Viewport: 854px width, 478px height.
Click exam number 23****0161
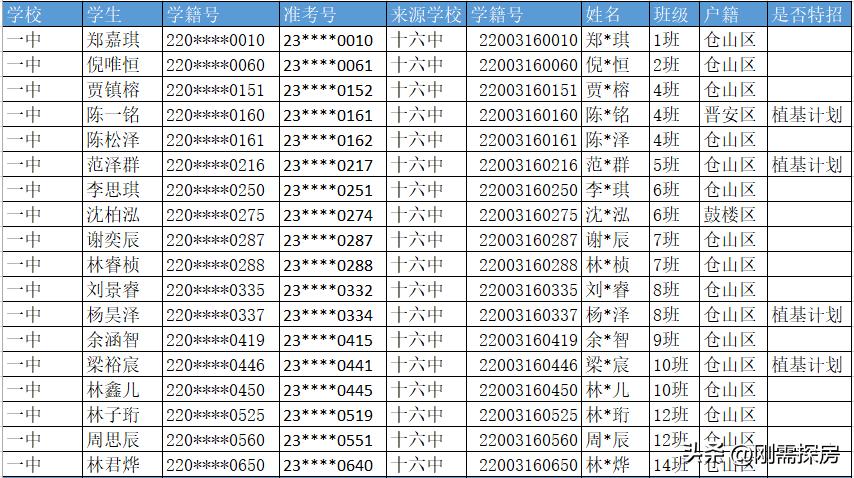tap(328, 115)
